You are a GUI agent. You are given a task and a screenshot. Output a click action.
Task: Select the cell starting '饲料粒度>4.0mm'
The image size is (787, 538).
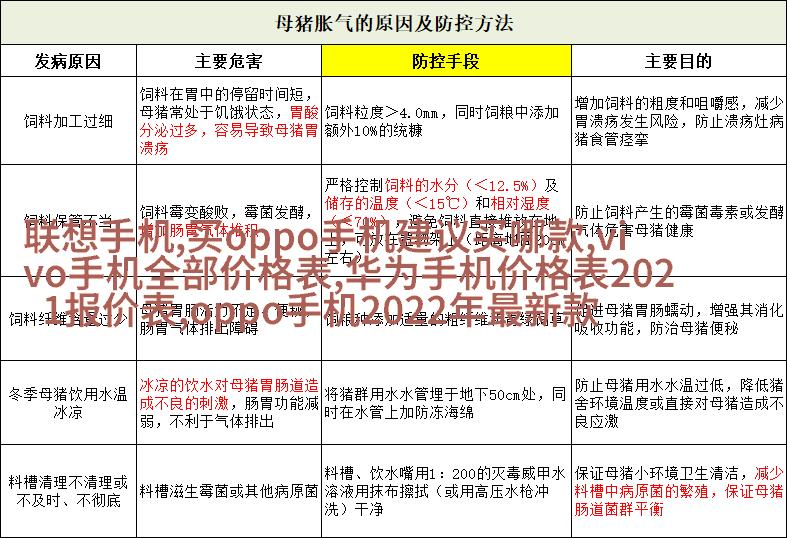click(x=446, y=121)
